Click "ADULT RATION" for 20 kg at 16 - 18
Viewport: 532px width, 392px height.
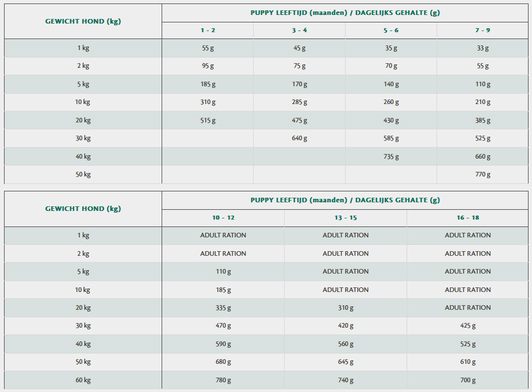pyautogui.click(x=468, y=308)
